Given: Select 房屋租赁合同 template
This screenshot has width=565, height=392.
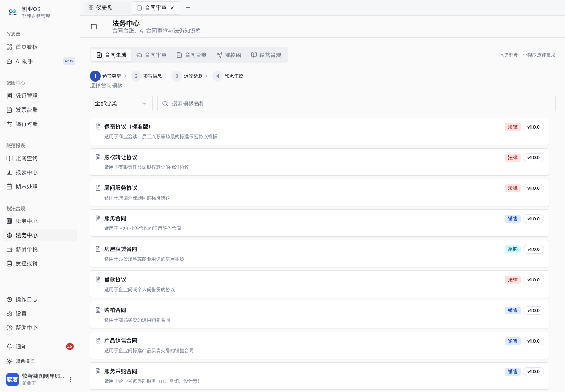Looking at the screenshot, I should pos(319,254).
